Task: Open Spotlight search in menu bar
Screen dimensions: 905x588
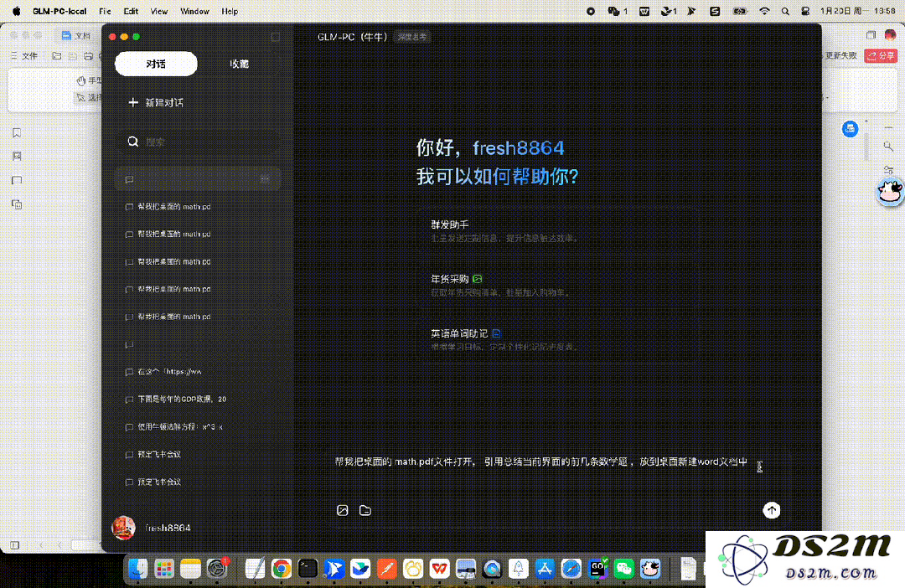Action: [x=785, y=11]
